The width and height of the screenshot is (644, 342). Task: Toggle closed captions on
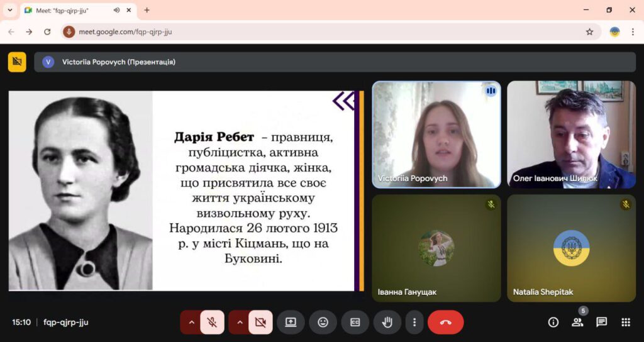(x=355, y=323)
